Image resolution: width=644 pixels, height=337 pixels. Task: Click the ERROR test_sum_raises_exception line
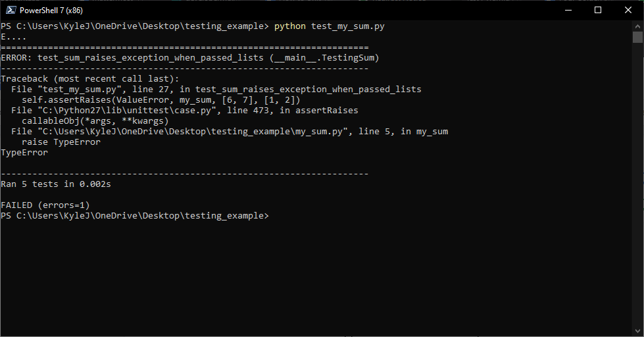[189, 58]
